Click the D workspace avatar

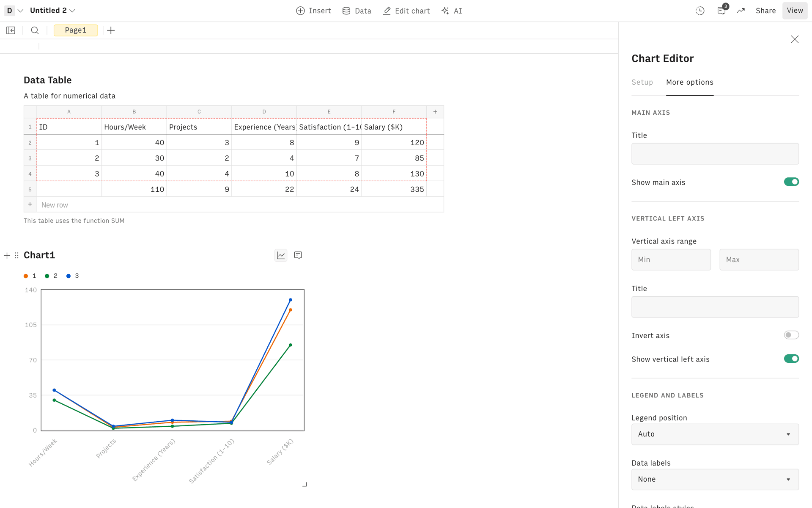pos(9,11)
